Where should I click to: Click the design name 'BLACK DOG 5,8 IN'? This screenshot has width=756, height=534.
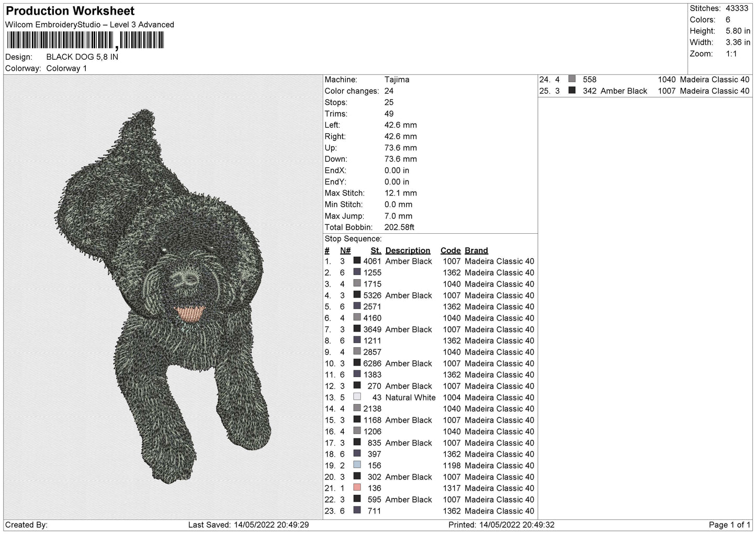(82, 57)
